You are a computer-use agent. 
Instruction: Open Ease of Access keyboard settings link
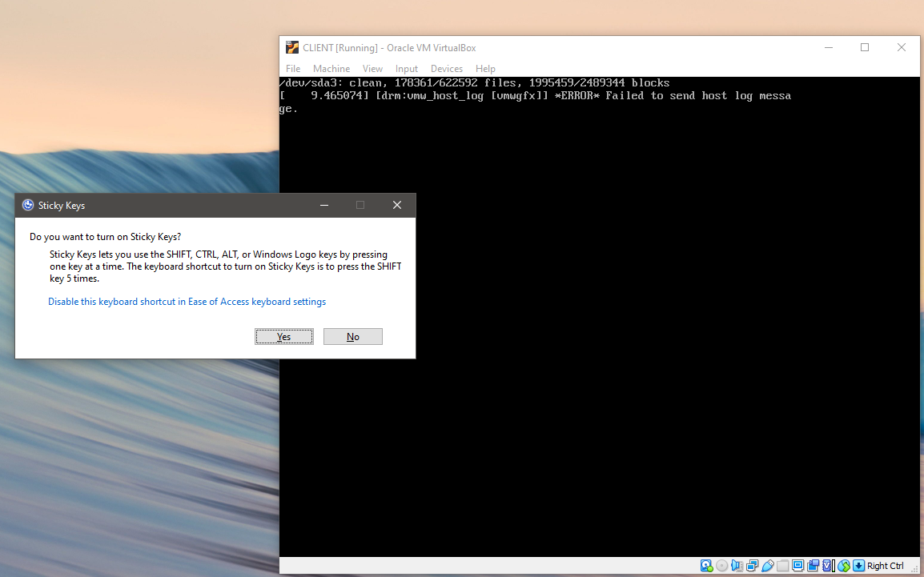[187, 302]
